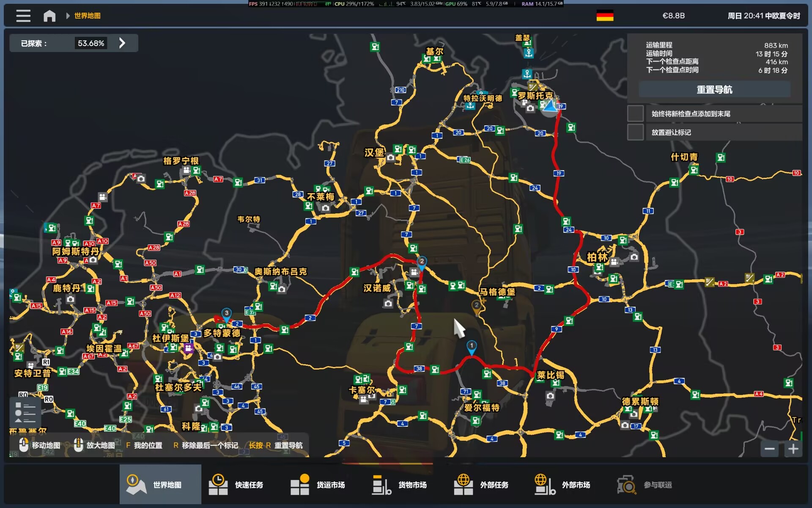Click the German flag icon

point(605,16)
